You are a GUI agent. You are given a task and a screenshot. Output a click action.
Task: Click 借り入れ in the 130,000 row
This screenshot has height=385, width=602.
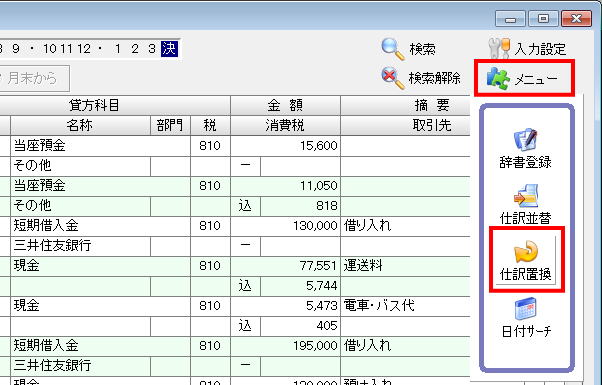[x=367, y=226]
